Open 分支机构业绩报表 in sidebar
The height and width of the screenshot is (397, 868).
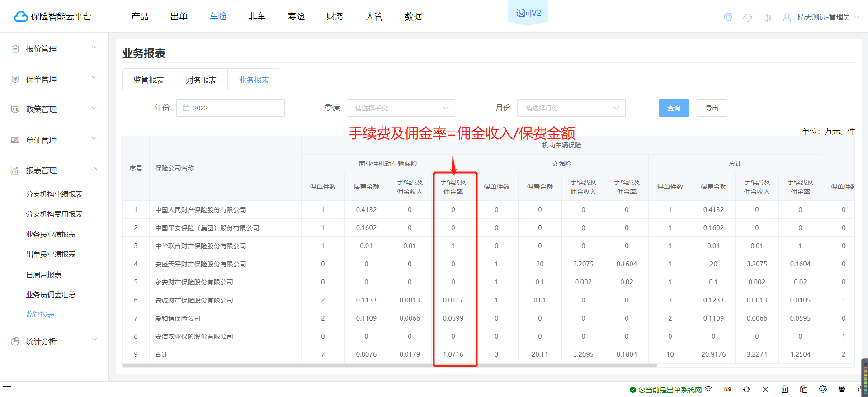(54, 194)
